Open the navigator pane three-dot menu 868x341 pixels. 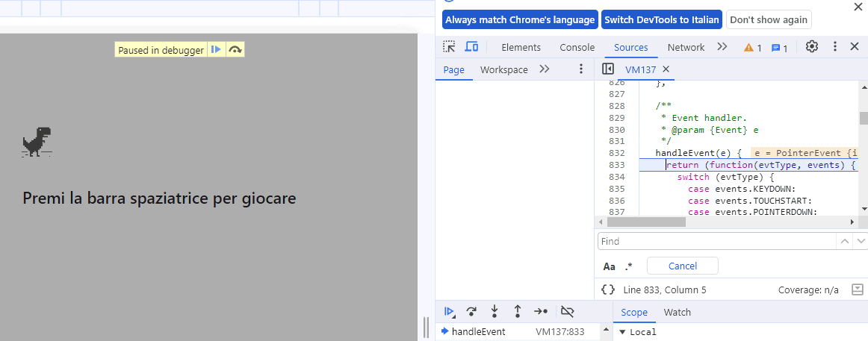(x=580, y=69)
